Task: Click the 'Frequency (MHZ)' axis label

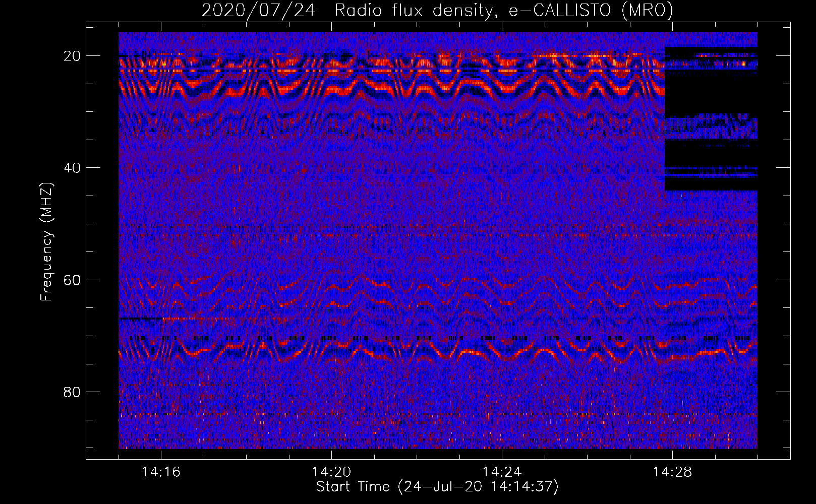Action: [46, 242]
